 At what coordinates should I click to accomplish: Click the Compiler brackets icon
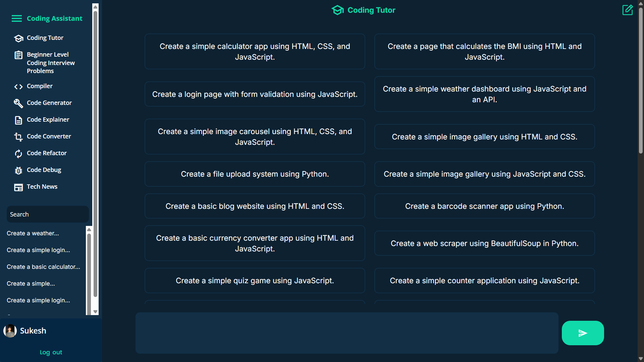pyautogui.click(x=18, y=87)
